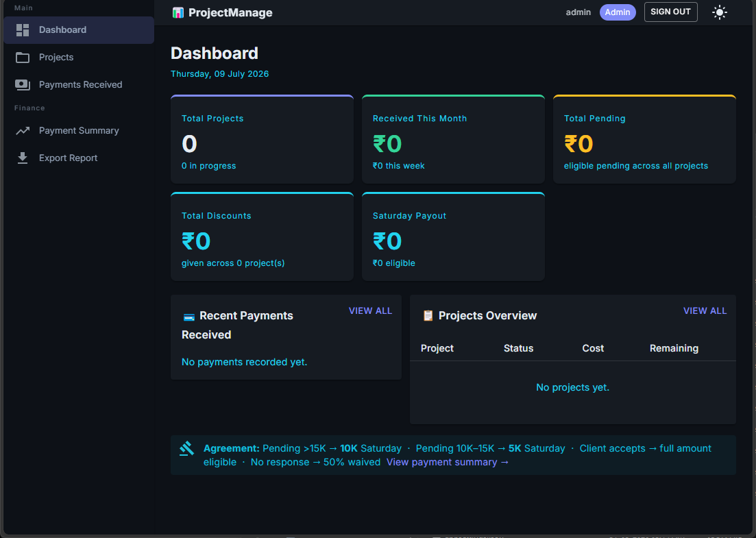Click 'No projects yet.' text
The width and height of the screenshot is (756, 538).
pos(573,388)
